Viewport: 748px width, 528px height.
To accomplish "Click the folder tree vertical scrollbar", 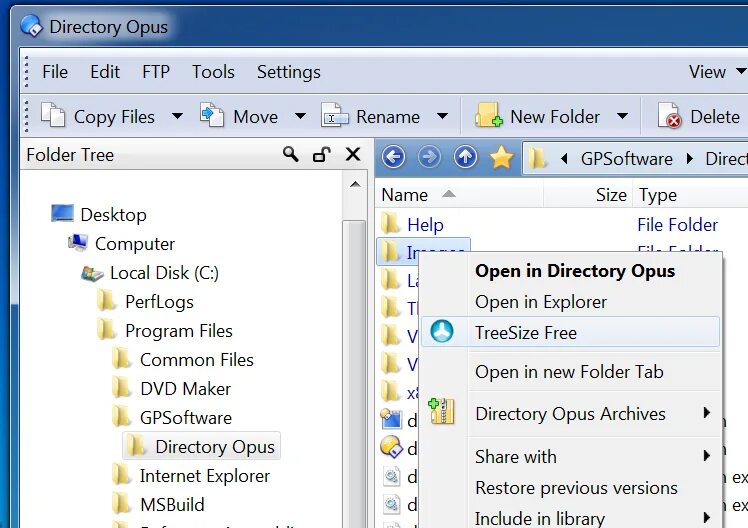I will pos(354,374).
